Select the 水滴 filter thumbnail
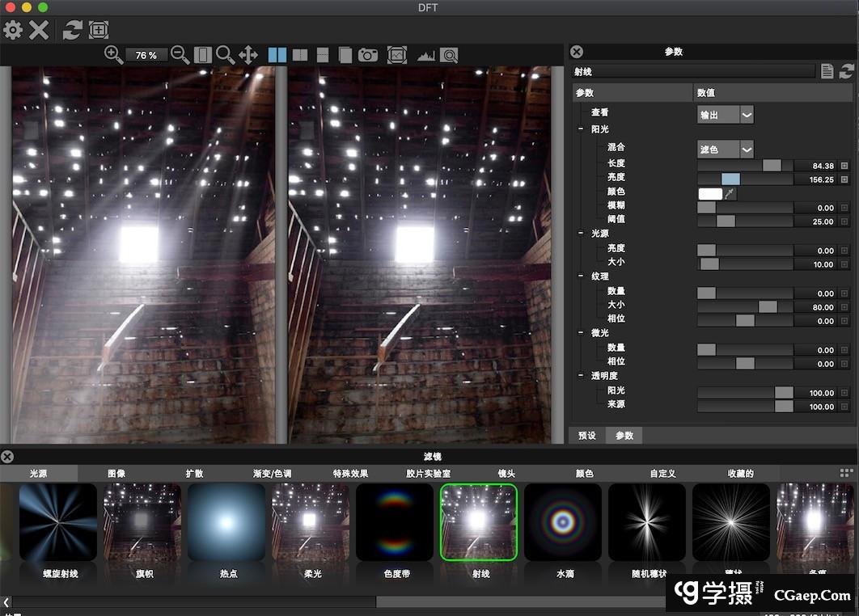 coord(563,522)
